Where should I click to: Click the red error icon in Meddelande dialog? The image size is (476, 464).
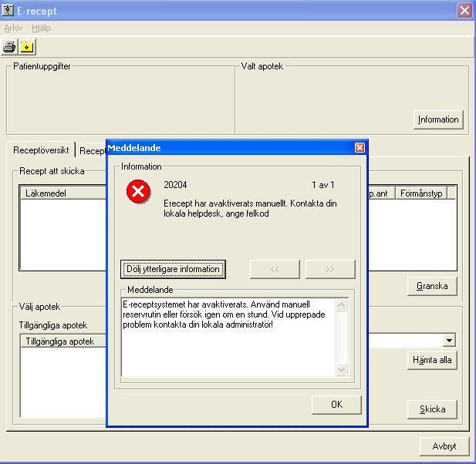138,191
